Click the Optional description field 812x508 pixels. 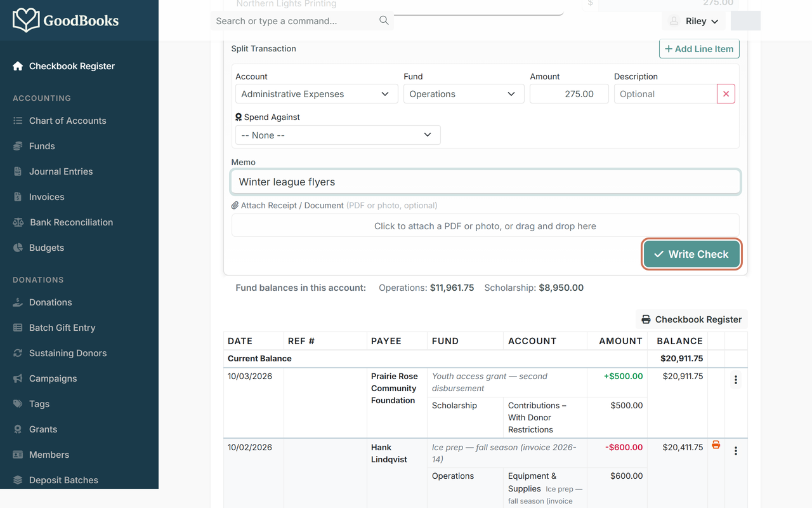665,94
